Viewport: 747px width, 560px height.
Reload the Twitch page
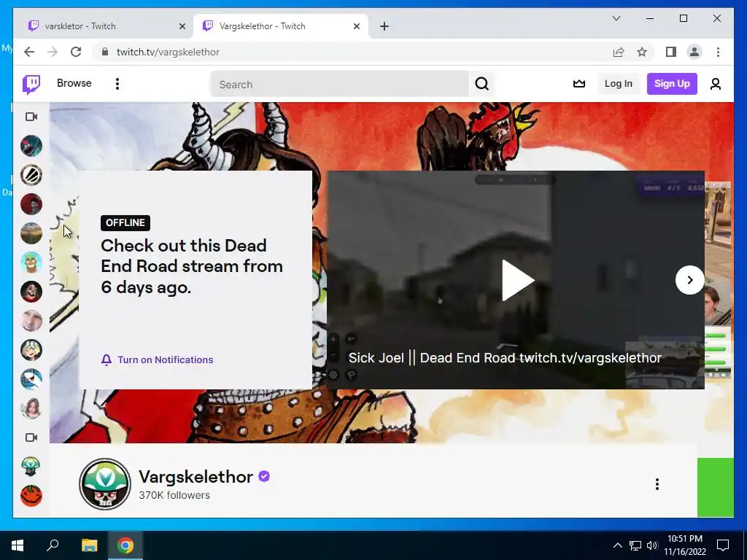[76, 52]
